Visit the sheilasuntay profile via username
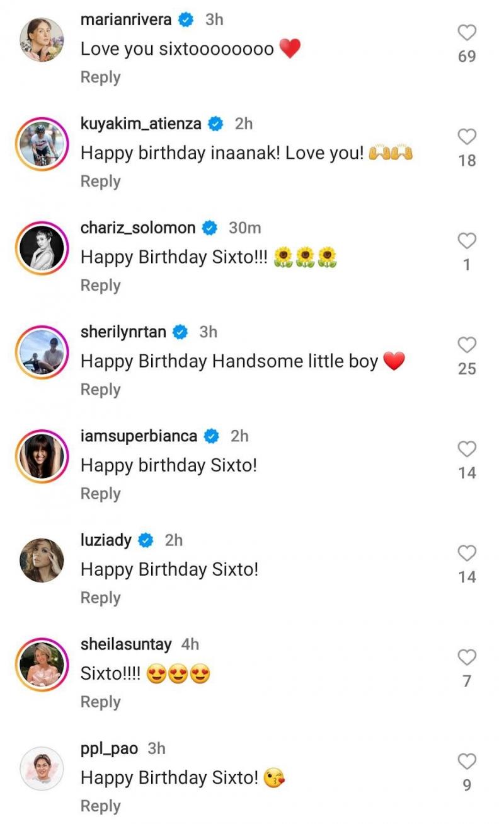 126,644
